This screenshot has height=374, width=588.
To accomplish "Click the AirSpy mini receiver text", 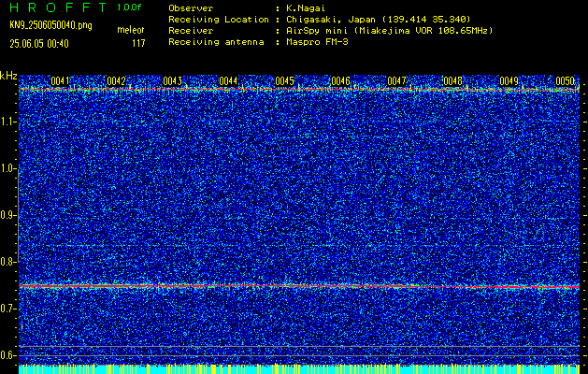I will point(389,31).
